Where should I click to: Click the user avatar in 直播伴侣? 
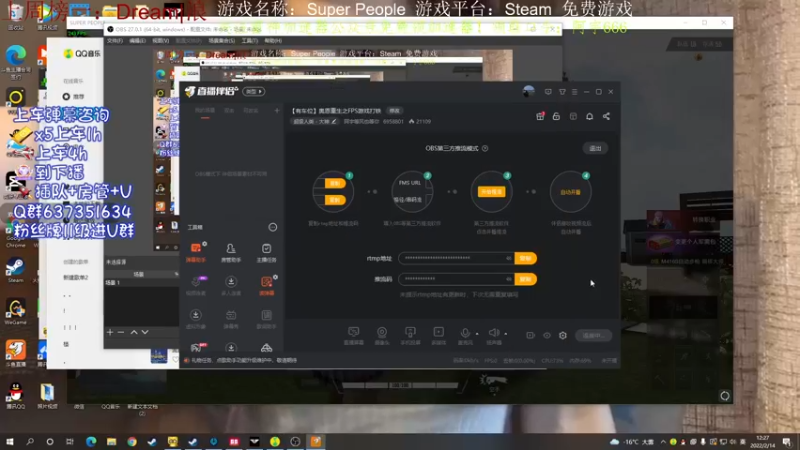click(529, 91)
